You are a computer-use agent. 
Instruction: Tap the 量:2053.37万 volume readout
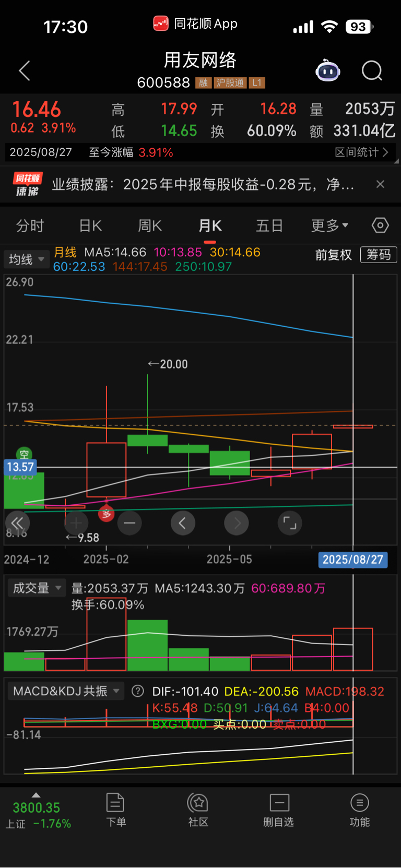[x=110, y=588]
